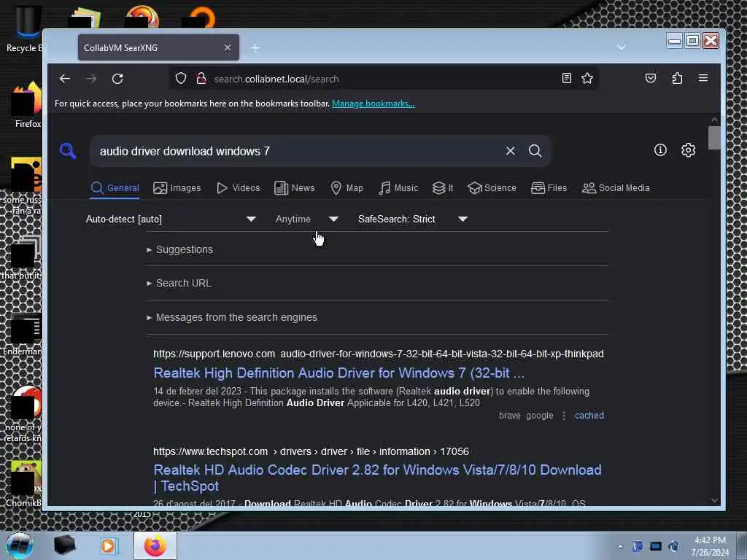Switch to the Videos search tab
This screenshot has width=747, height=560.
pos(239,187)
